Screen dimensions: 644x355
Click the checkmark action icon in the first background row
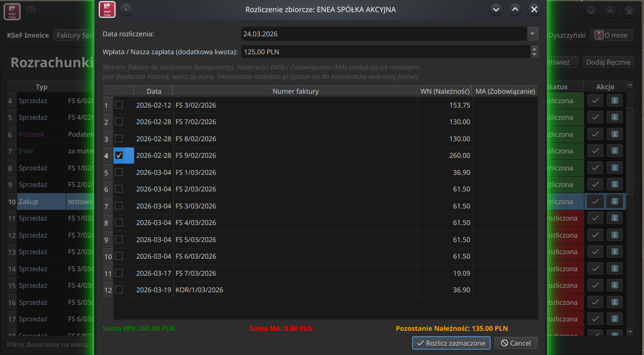pos(595,101)
